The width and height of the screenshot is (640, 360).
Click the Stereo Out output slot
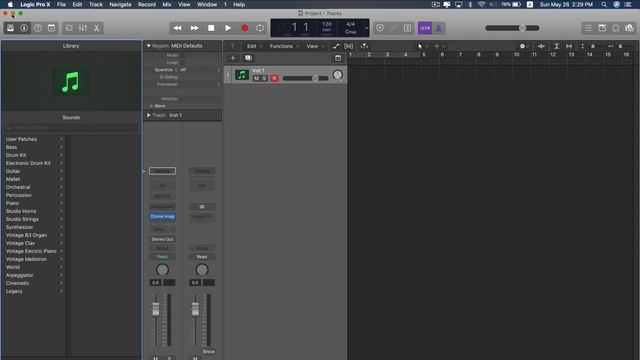(x=162, y=239)
